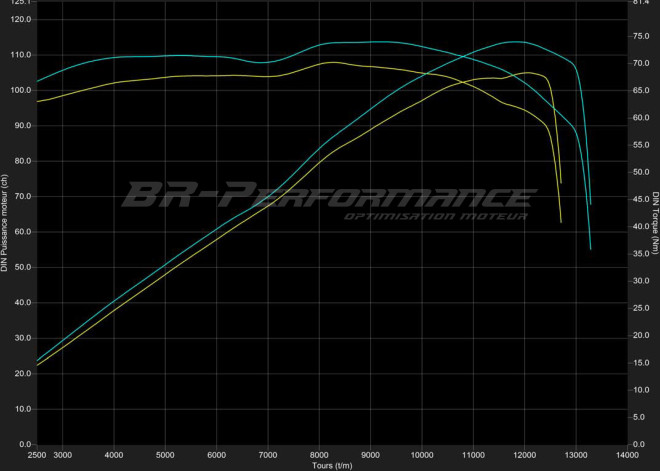Click the 12000 tick on the rpm axis
Viewport: 660px width, 471px height.
coord(524,454)
